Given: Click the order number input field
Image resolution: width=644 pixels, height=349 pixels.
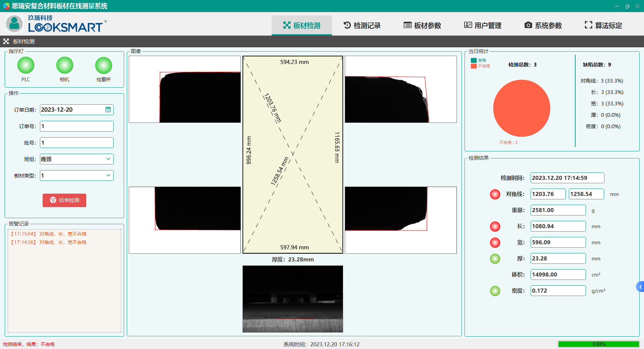Looking at the screenshot, I should [x=77, y=126].
